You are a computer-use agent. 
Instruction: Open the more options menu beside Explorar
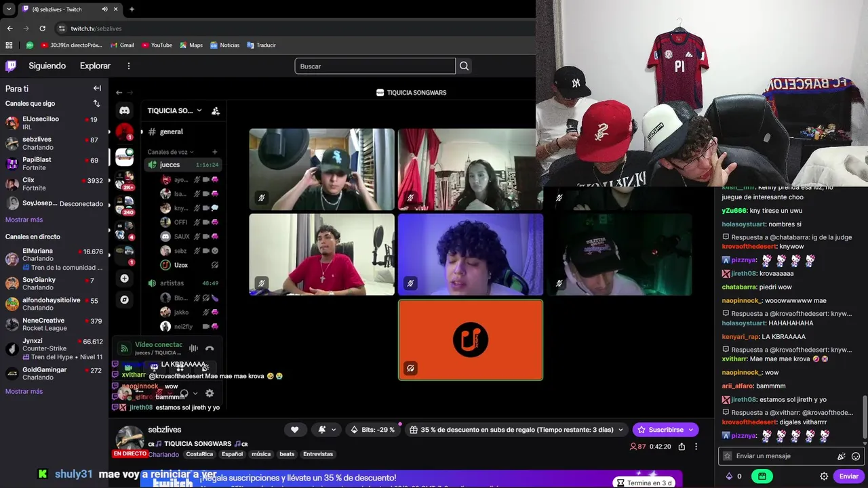point(129,66)
